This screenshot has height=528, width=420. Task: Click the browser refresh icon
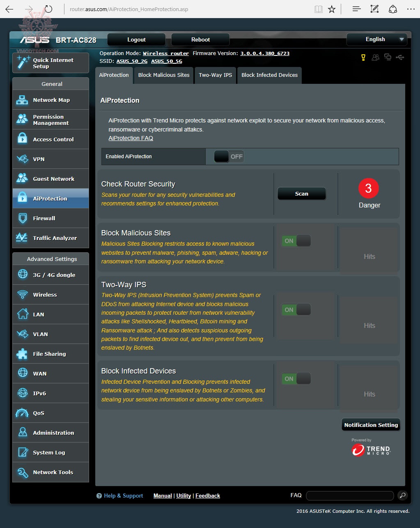(x=48, y=9)
